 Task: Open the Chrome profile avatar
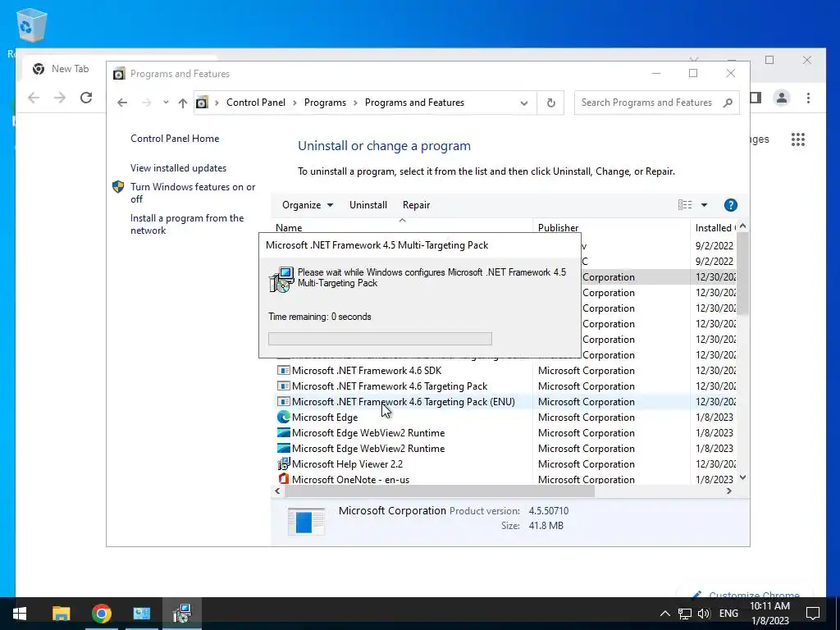tap(782, 98)
